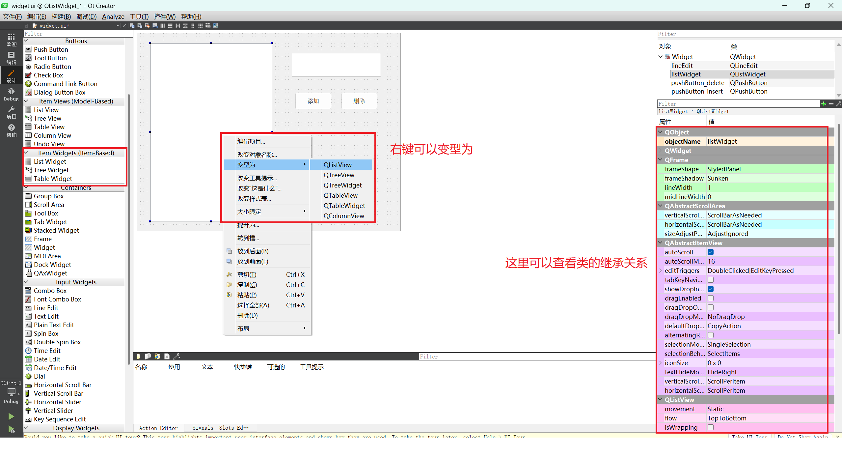Select QTreeWidget in the morph submenu
This screenshot has width=868, height=456.
point(342,185)
